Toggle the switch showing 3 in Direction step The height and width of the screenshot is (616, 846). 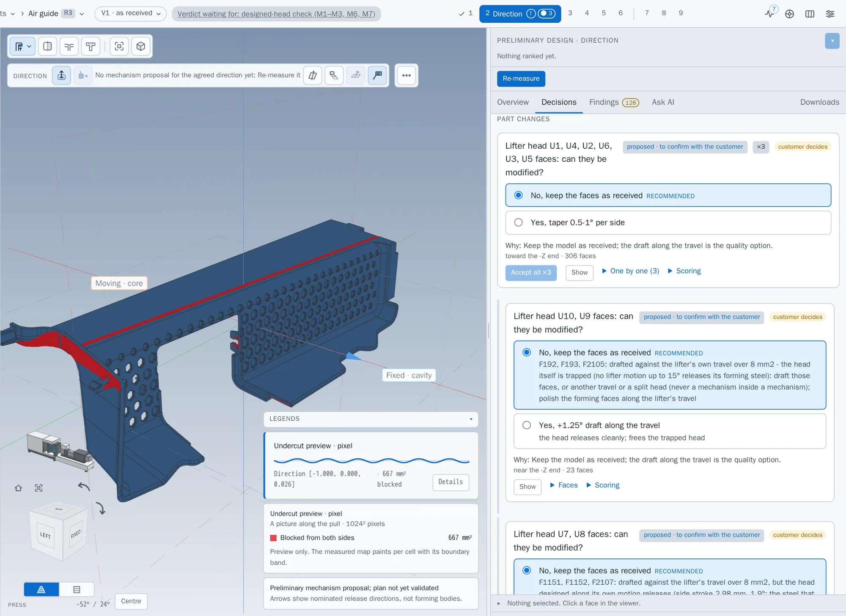tap(546, 14)
